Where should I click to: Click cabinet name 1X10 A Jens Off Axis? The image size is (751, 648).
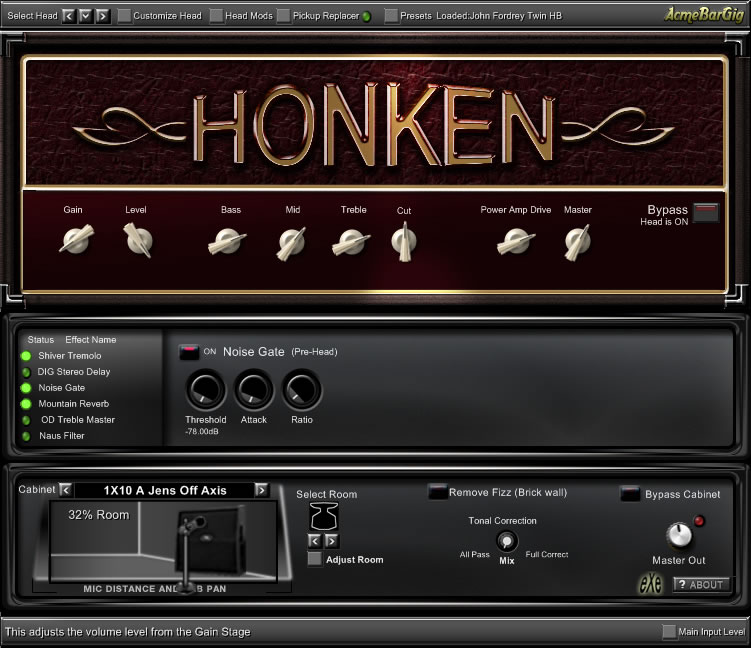click(x=165, y=490)
